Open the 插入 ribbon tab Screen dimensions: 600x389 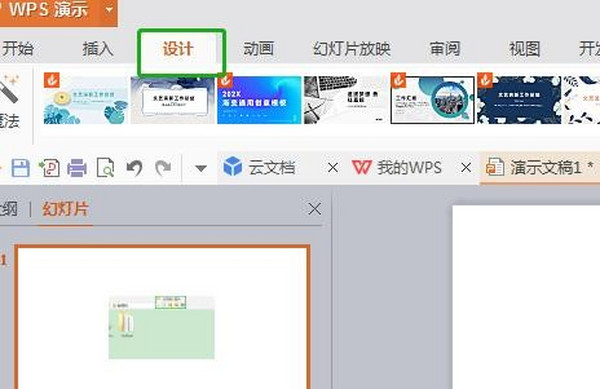click(x=98, y=49)
